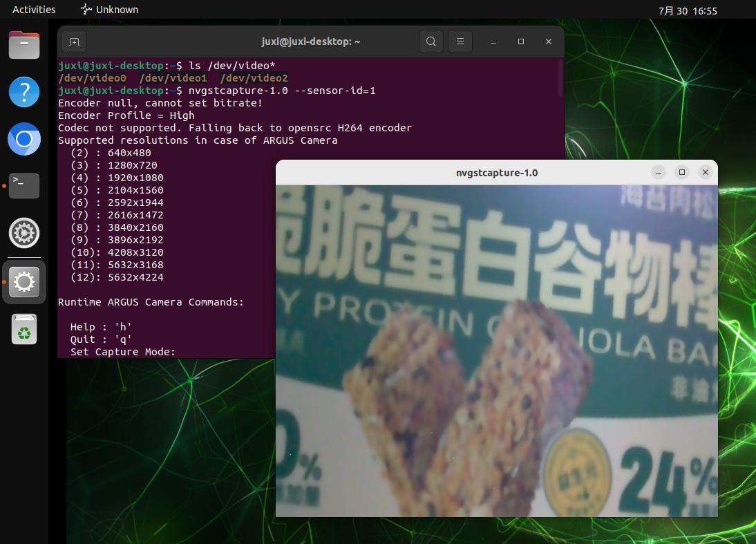Image resolution: width=756 pixels, height=544 pixels.
Task: Click the 3840x2160 resolution line
Action: tap(117, 227)
